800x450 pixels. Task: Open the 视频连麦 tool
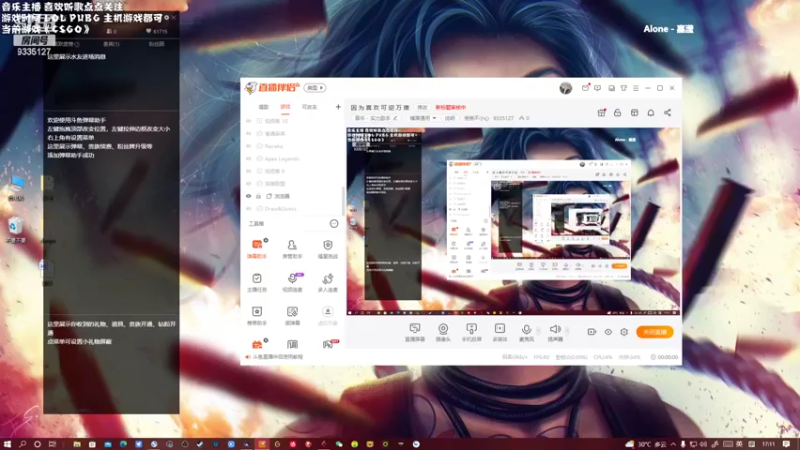click(x=292, y=282)
